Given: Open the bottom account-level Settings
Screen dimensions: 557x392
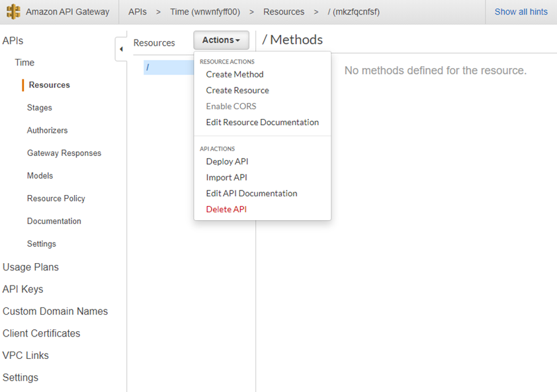Looking at the screenshot, I should (x=21, y=377).
